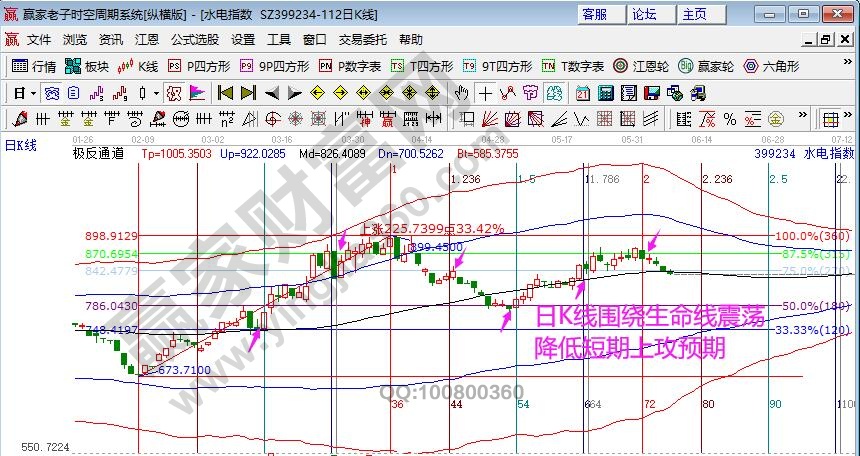860x456 pixels.
Task: Click the 客服 customer service button
Action: pos(594,14)
